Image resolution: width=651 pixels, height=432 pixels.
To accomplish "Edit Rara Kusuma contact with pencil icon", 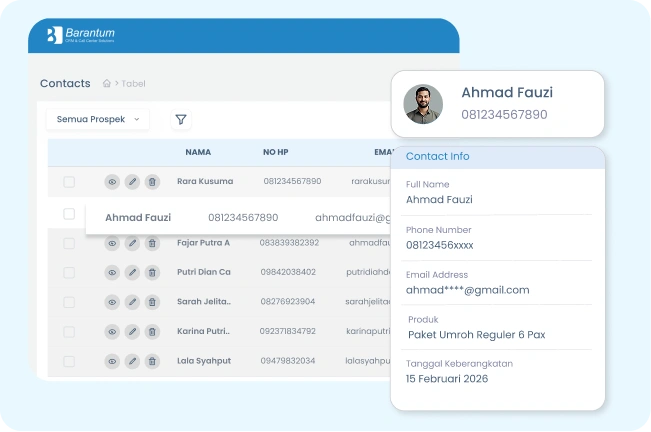I will tap(132, 182).
